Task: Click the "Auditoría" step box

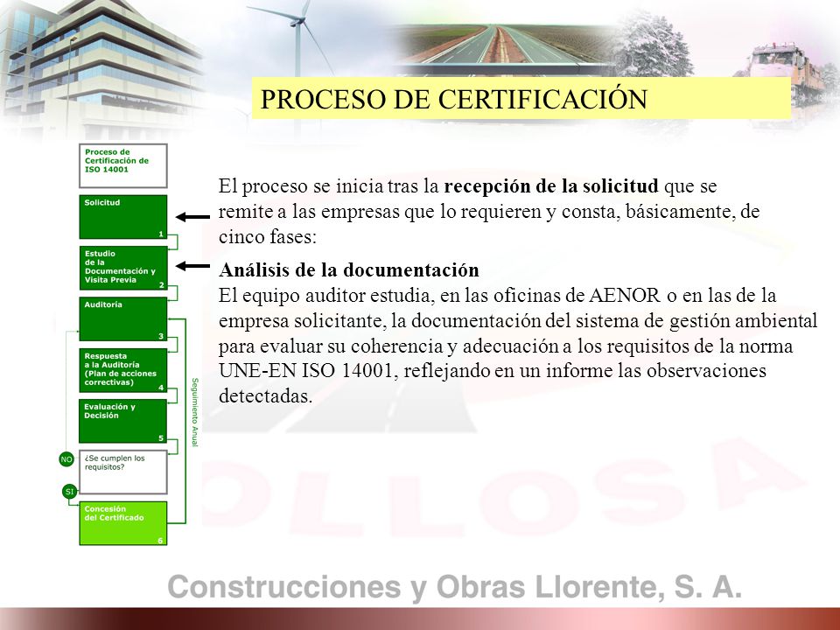Action: coord(123,319)
